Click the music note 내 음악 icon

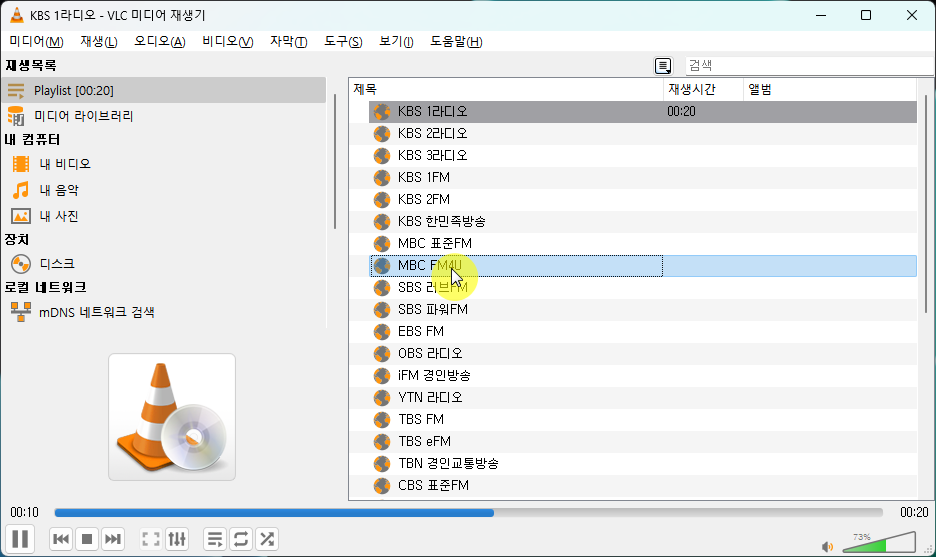(x=21, y=190)
